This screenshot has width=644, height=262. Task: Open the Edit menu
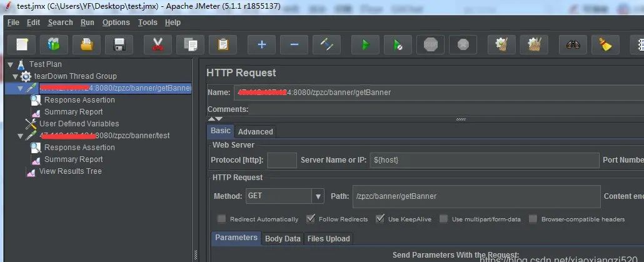[33, 23]
